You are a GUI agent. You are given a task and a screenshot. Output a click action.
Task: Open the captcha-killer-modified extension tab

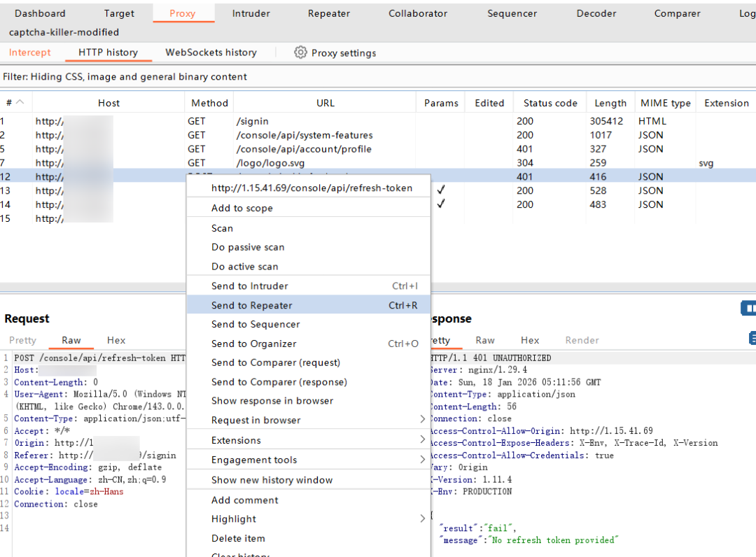pyautogui.click(x=64, y=32)
